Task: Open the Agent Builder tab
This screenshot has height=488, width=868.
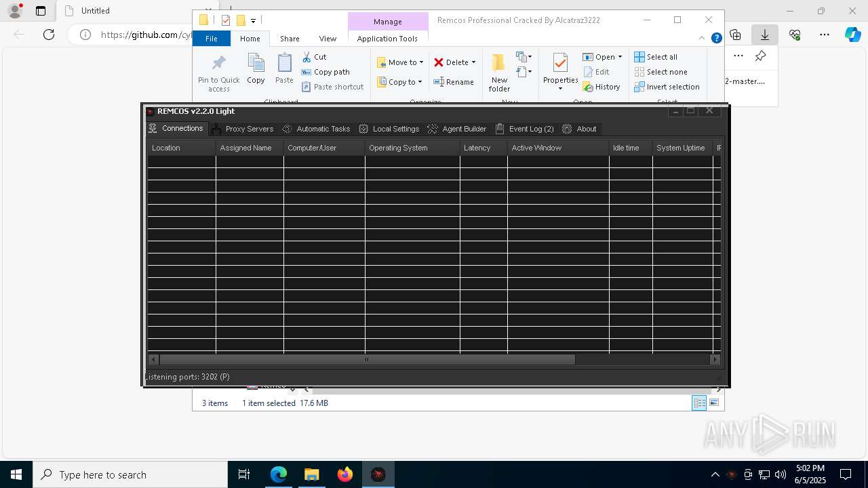Action: (457, 129)
